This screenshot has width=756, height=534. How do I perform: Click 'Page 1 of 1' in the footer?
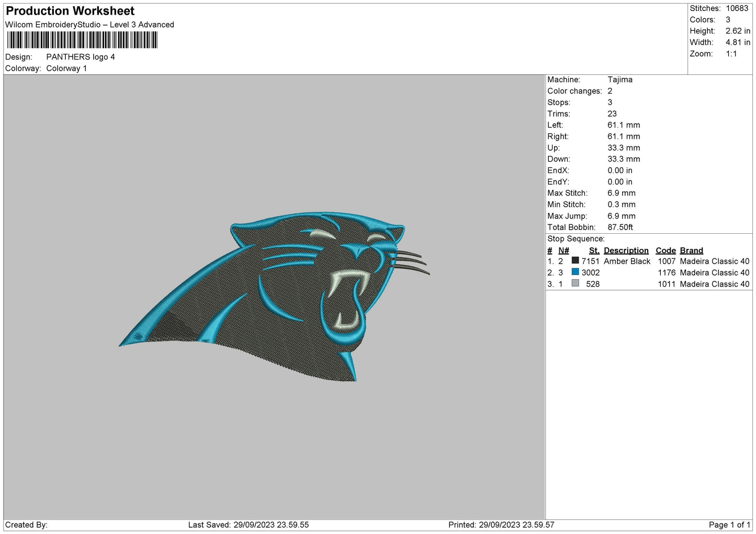click(729, 525)
